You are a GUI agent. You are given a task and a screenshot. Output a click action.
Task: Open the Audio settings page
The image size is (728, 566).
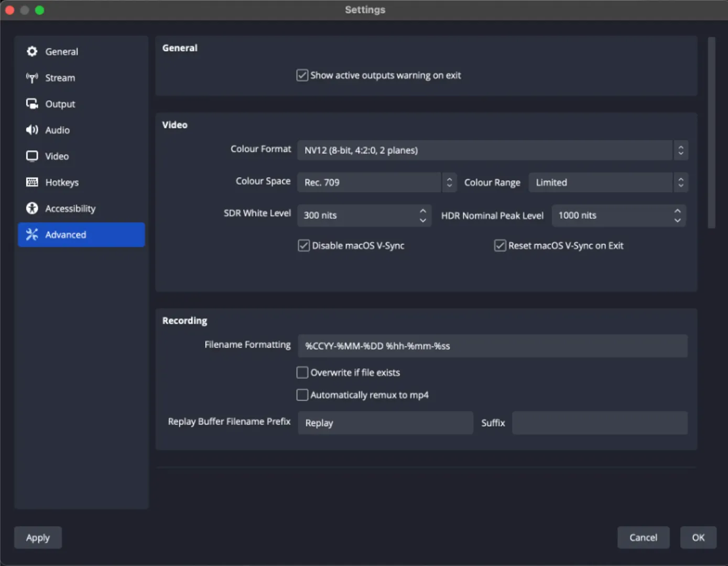(81, 130)
